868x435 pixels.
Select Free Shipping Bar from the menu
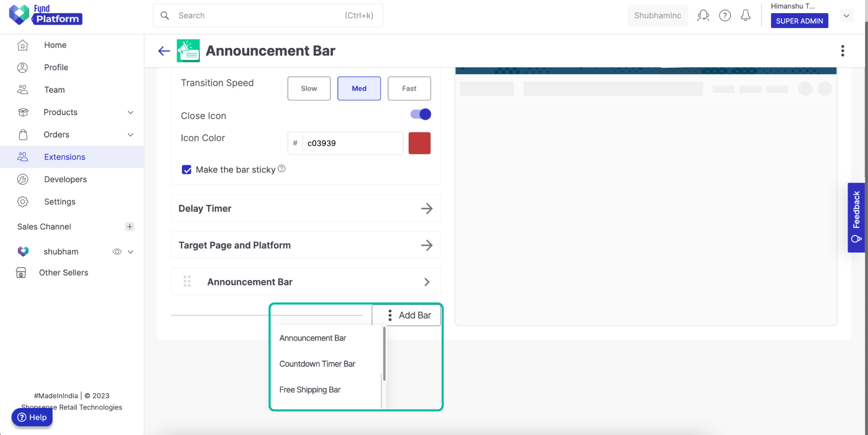pyautogui.click(x=310, y=390)
